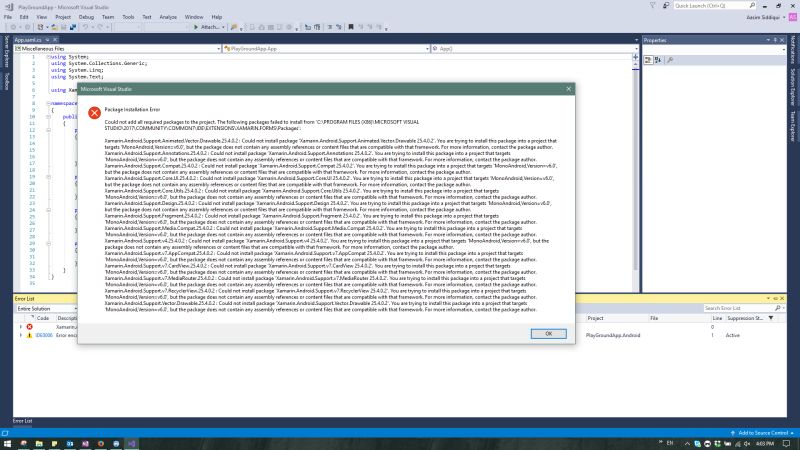This screenshot has width=800, height=450.
Task: Click the Visual Studio logo icon in title bar
Action: (x=9, y=7)
